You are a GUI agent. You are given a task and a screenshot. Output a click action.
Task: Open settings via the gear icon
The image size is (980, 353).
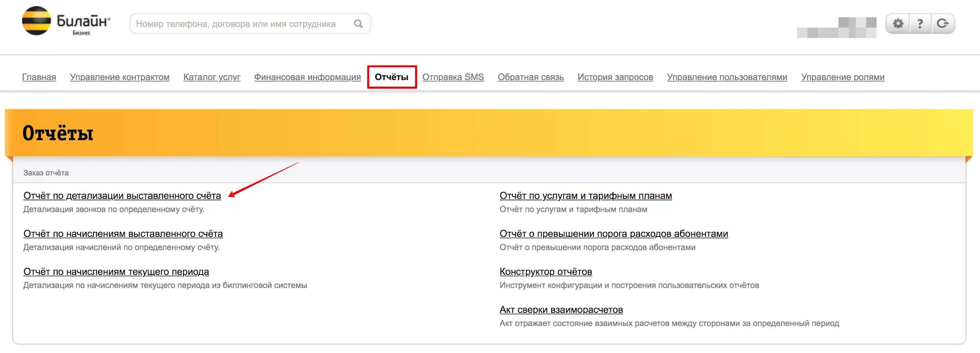click(x=898, y=24)
